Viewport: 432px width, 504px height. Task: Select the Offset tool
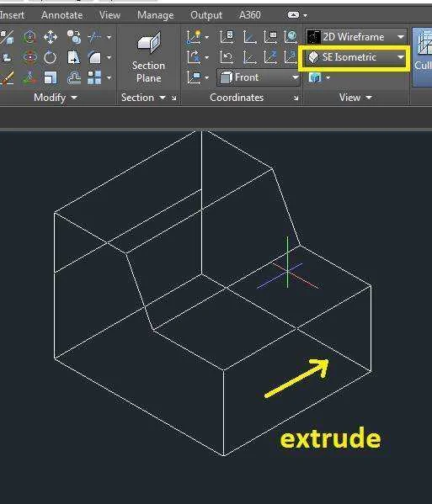coord(74,77)
